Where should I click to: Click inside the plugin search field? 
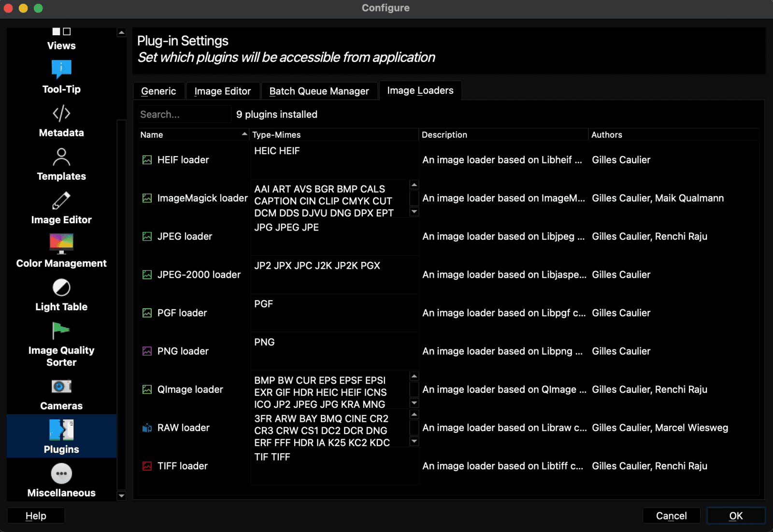(x=184, y=114)
